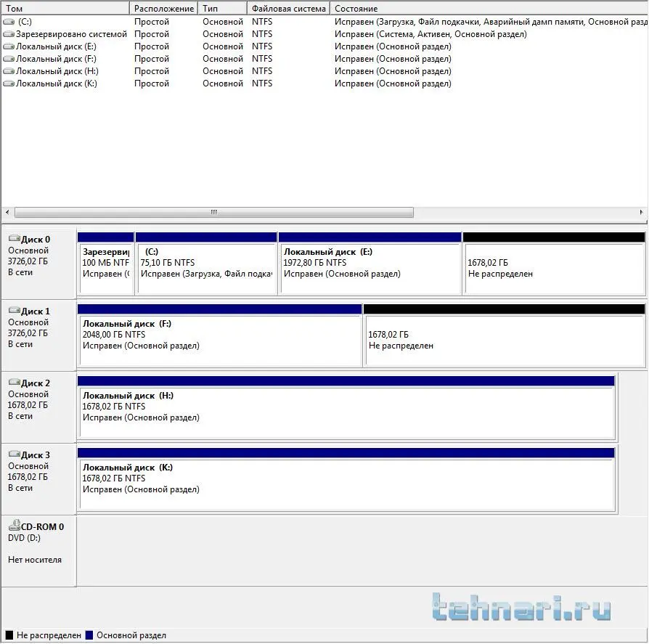Click the blue Основной раздел legend swatch
649x644 pixels.
click(89, 635)
